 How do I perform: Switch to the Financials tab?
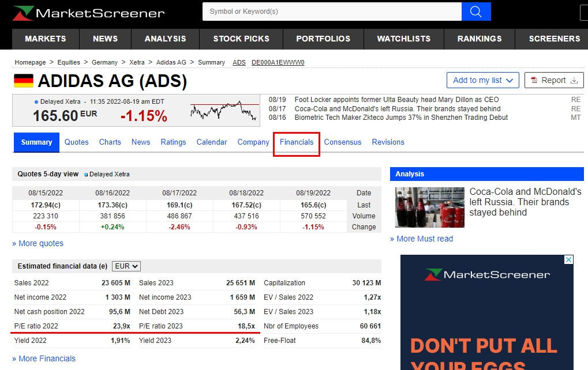coord(296,142)
